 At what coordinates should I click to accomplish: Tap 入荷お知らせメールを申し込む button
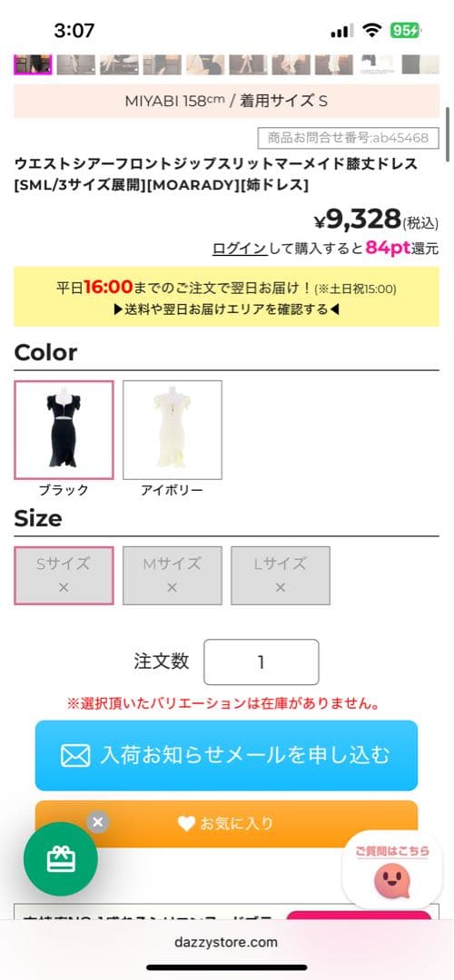[226, 755]
